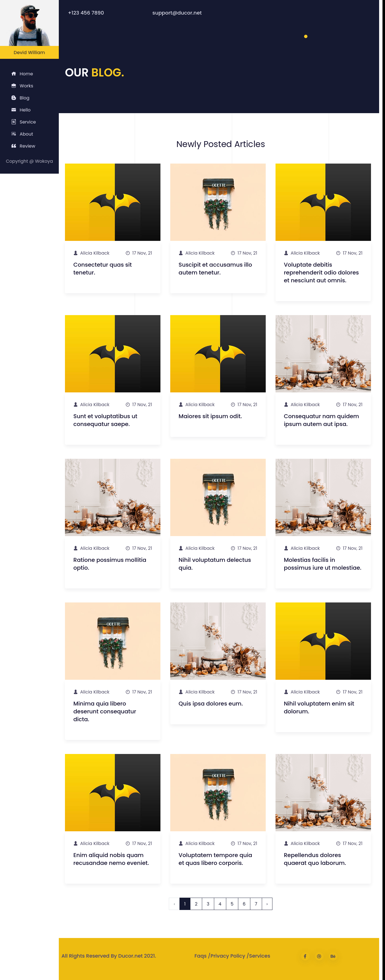Screen dimensions: 385x980
Task: Go to previous pagination page arrow
Action: click(x=174, y=904)
